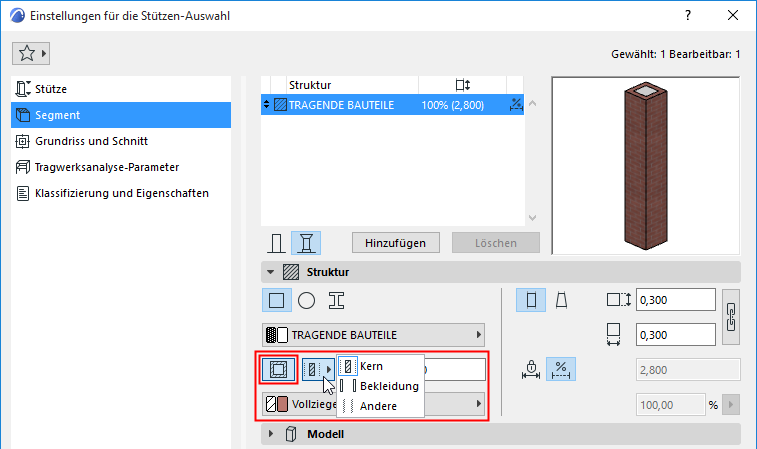757x449 pixels.
Task: Open the Vollziegel veneer material dropdown
Action: (x=374, y=404)
